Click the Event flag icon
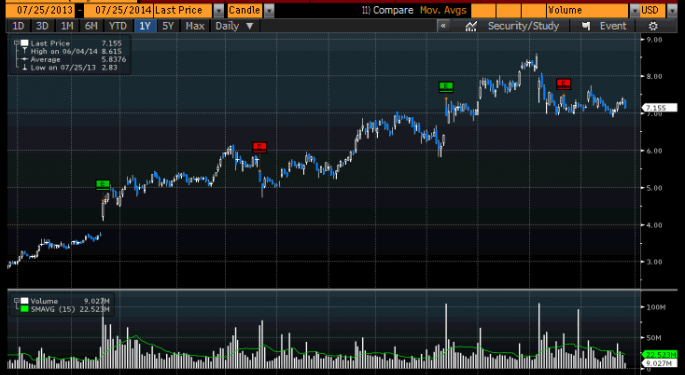685x375 pixels. [586, 26]
